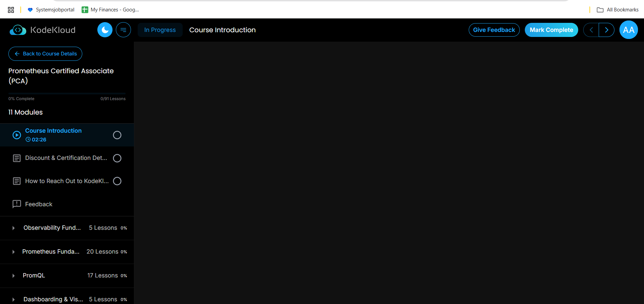The height and width of the screenshot is (304, 644).
Task: Click the Give Feedback button
Action: point(494,30)
